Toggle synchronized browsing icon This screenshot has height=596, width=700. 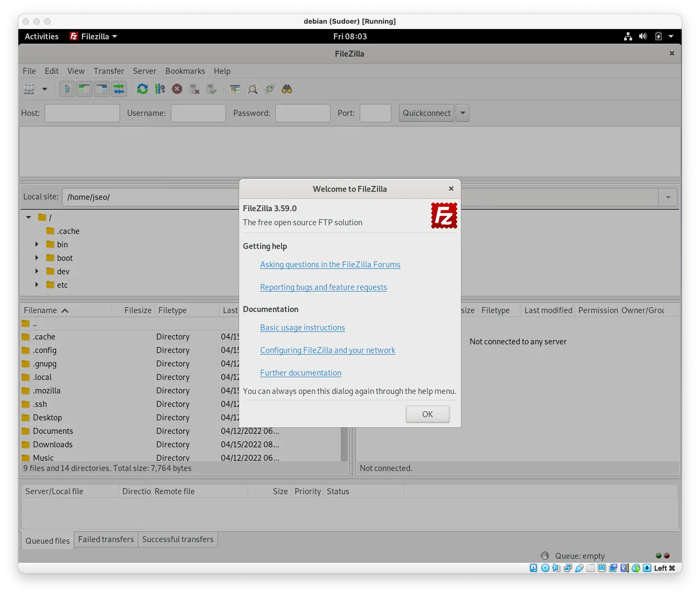pyautogui.click(x=270, y=89)
